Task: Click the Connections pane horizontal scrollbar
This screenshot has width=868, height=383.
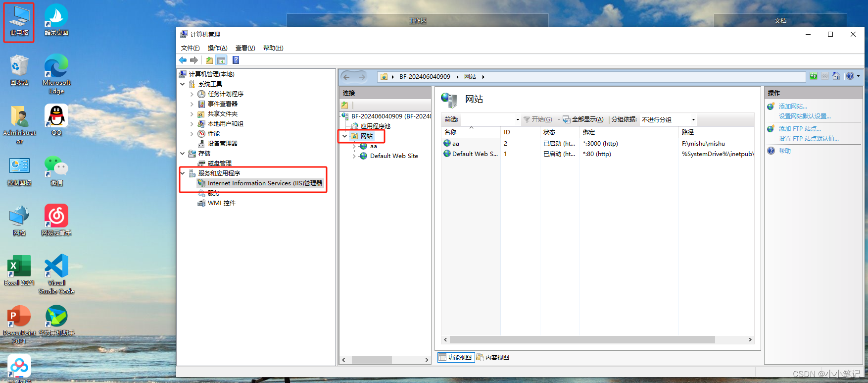Action: click(385, 360)
